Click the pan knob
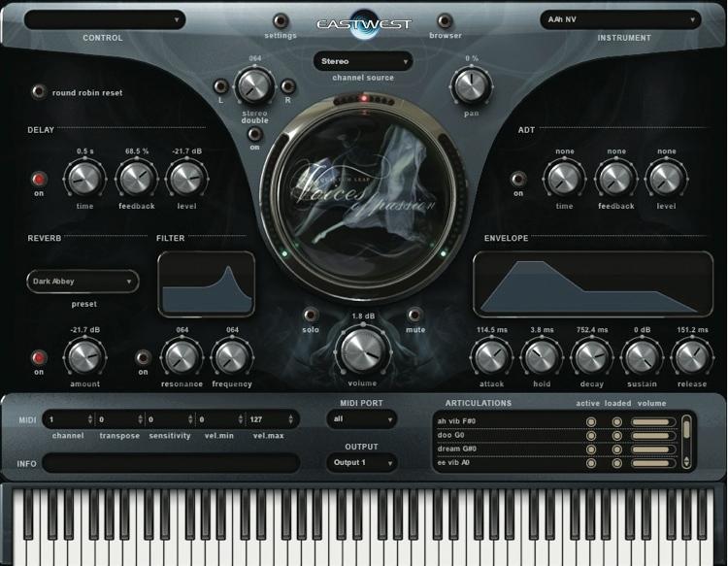 (471, 85)
